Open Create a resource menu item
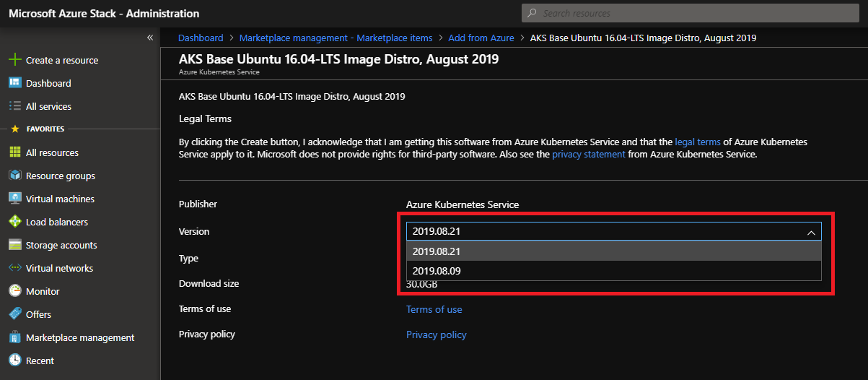 click(x=62, y=60)
